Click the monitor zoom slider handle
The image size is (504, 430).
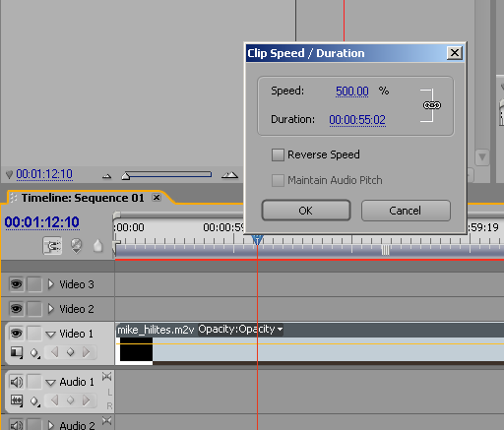(125, 176)
